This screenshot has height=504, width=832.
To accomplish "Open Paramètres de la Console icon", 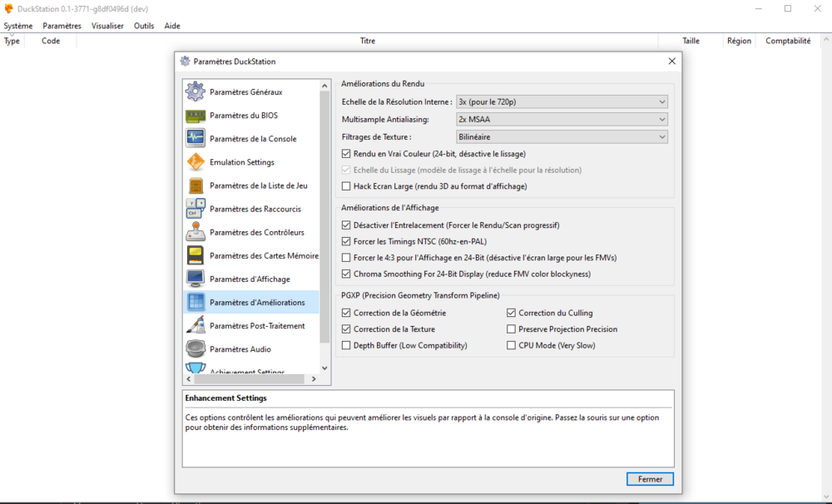I will (196, 139).
